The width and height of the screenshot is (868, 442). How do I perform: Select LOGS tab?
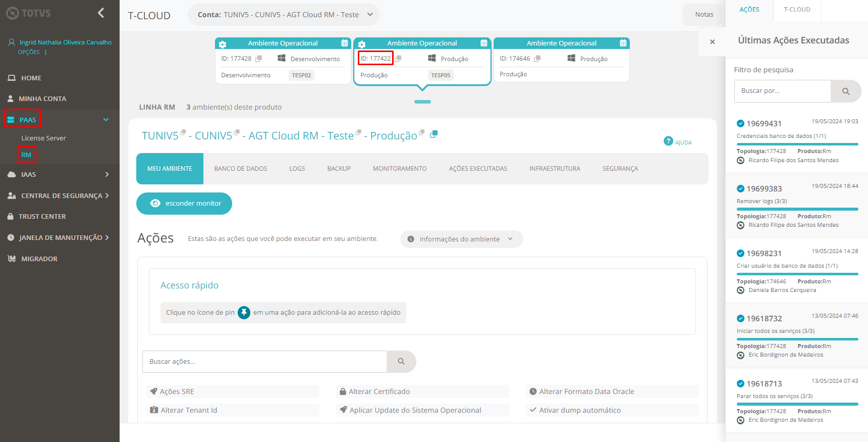[297, 169]
